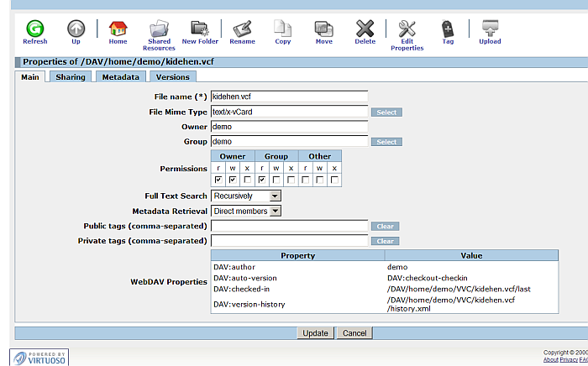Click the Tag icon
The height and width of the screenshot is (366, 588).
click(x=448, y=29)
